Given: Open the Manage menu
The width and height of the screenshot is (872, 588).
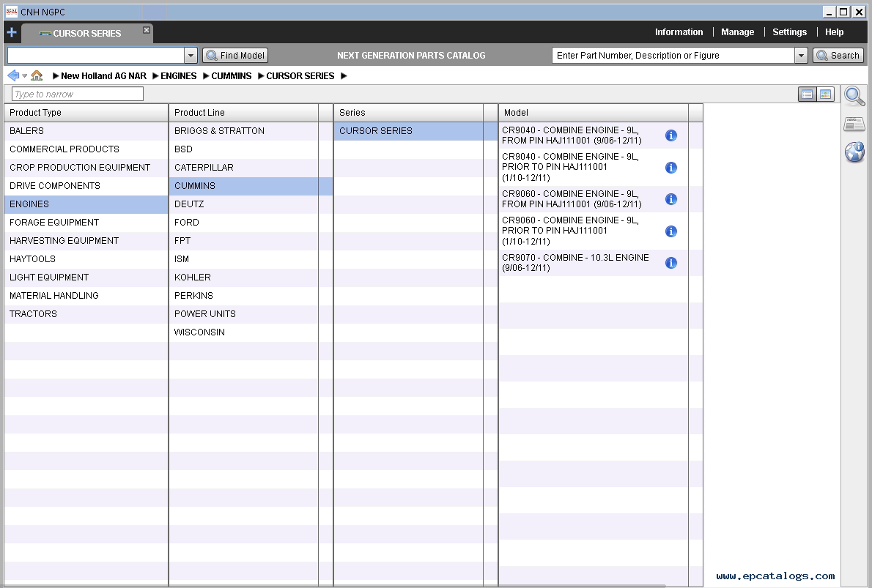Looking at the screenshot, I should tap(737, 32).
